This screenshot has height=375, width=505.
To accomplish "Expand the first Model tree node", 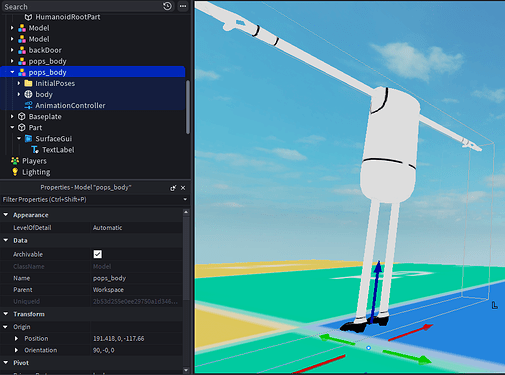I will point(12,28).
